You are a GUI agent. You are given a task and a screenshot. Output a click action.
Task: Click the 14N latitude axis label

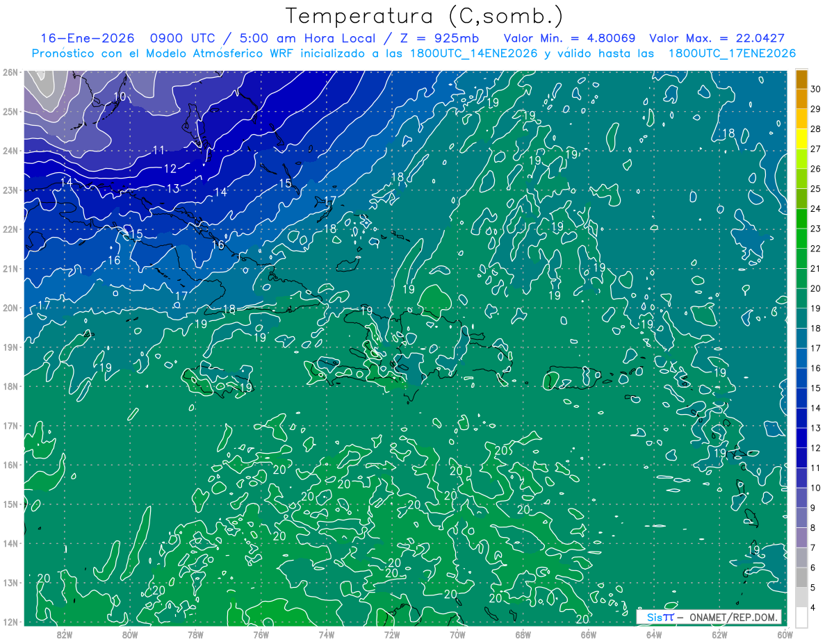[10, 543]
